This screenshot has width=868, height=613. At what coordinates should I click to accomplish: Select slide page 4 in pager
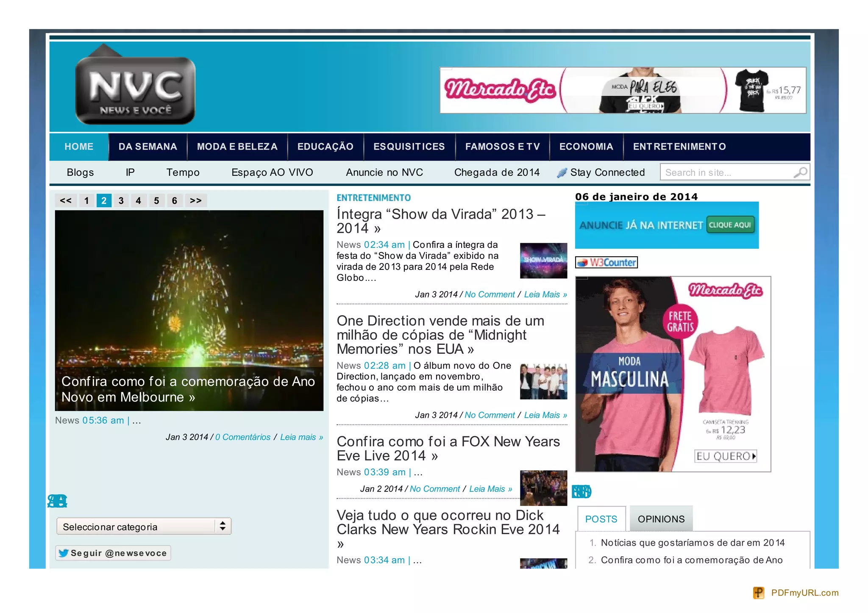(x=139, y=201)
